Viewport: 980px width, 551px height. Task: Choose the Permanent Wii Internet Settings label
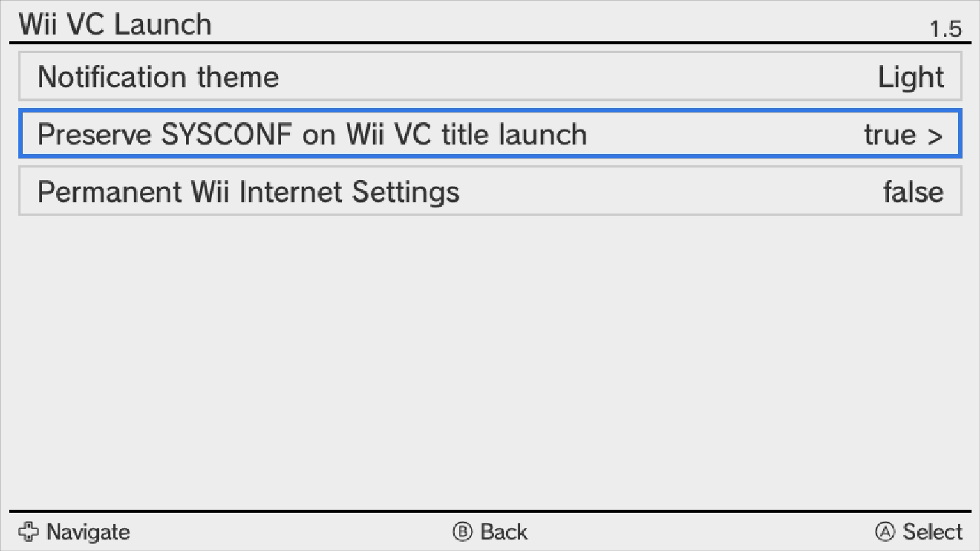coord(249,192)
